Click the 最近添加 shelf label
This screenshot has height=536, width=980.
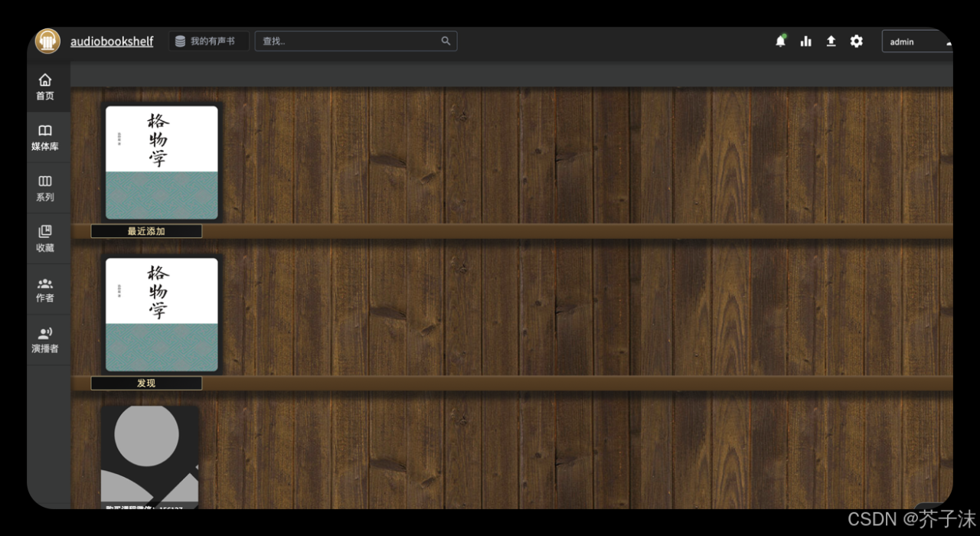point(146,231)
